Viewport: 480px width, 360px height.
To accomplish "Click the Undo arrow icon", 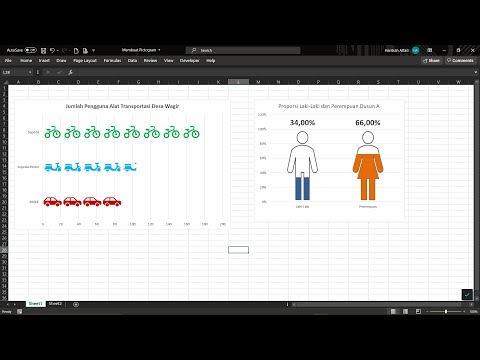I will tap(52, 50).
